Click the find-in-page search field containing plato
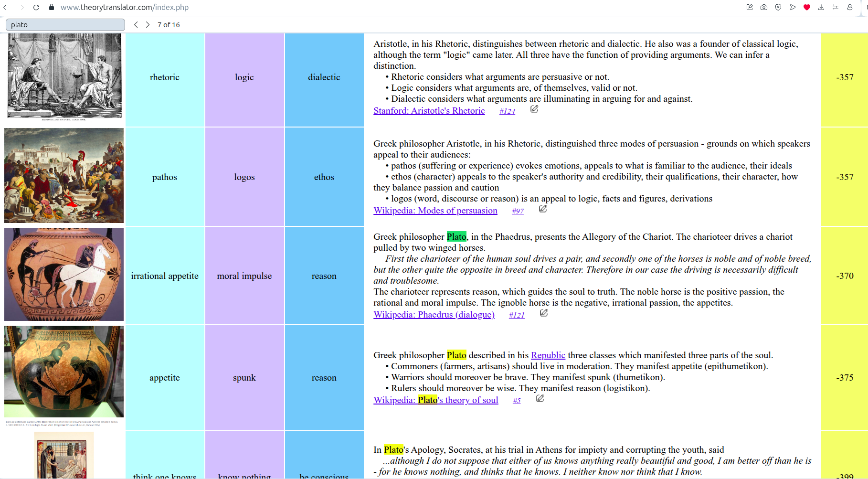The height and width of the screenshot is (479, 868). coord(65,25)
